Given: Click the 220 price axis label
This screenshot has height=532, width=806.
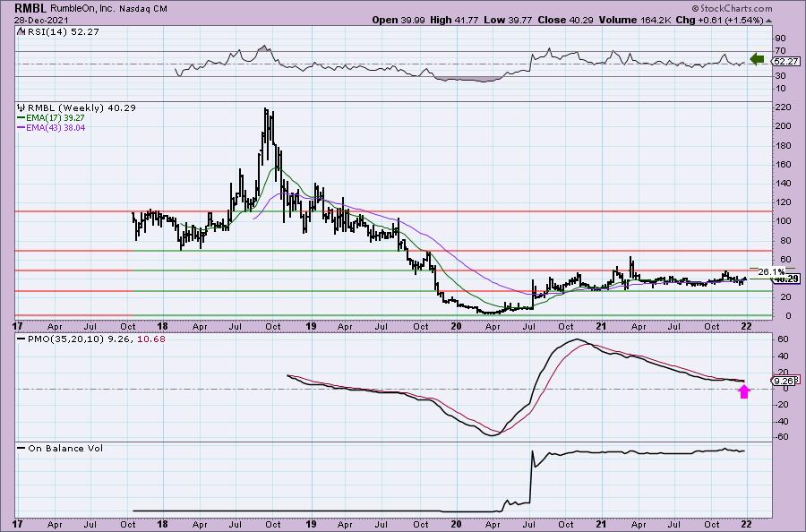Looking at the screenshot, I should tap(784, 107).
